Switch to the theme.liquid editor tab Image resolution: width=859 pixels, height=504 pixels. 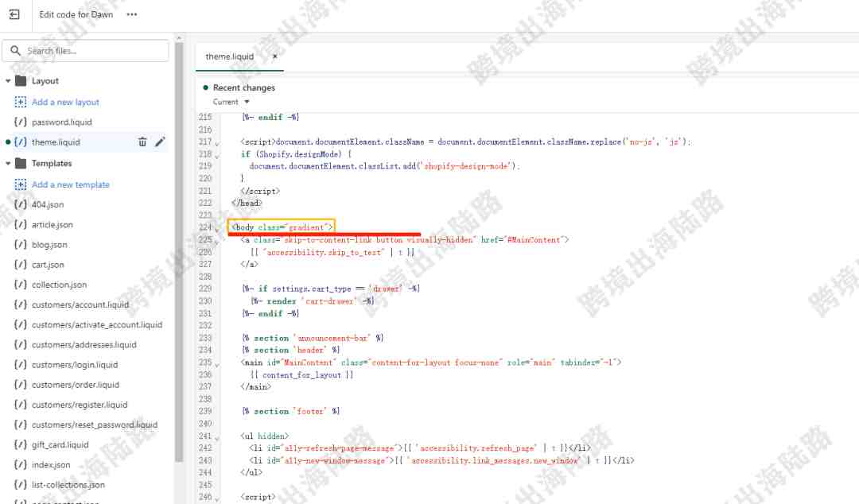coord(230,56)
